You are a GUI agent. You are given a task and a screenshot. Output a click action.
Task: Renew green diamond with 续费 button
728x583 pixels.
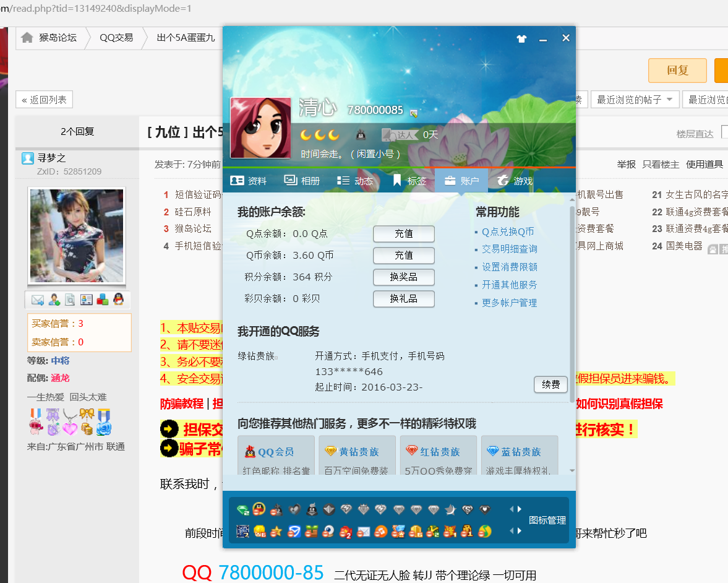pyautogui.click(x=550, y=384)
